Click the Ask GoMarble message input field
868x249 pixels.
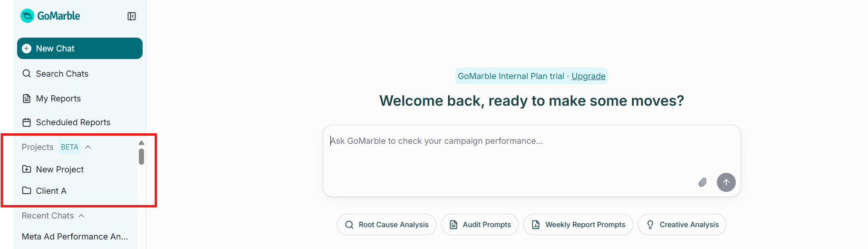click(x=531, y=161)
